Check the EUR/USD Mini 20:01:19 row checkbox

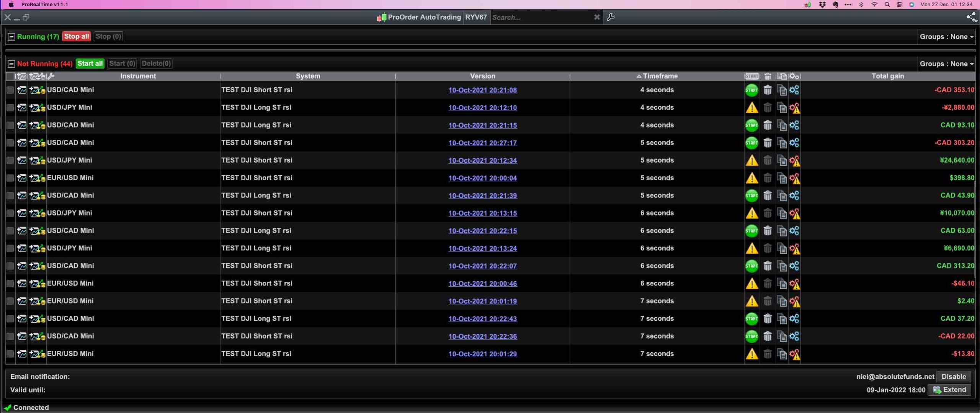coord(10,301)
